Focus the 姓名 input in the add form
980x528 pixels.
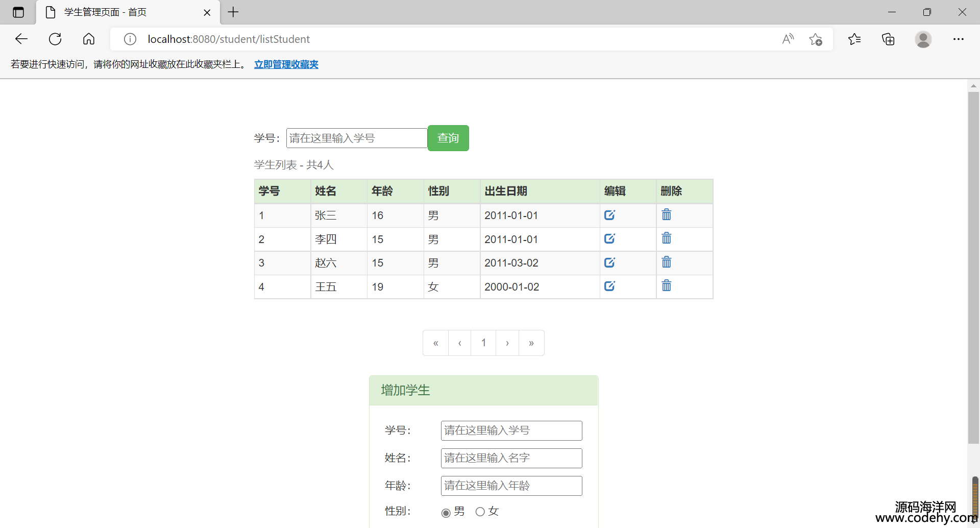pos(511,458)
